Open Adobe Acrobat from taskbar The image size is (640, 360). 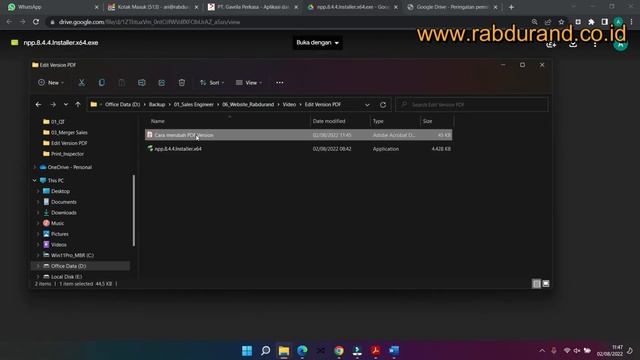[376, 351]
